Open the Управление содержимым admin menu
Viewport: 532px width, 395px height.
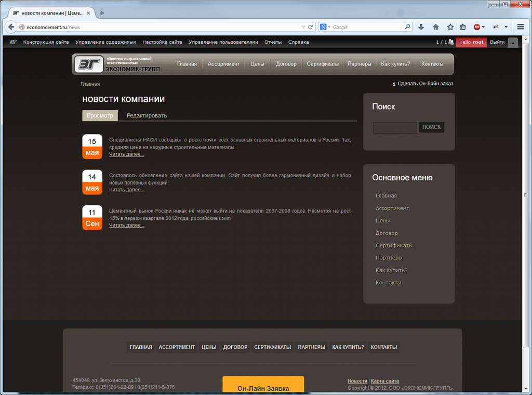click(x=105, y=42)
